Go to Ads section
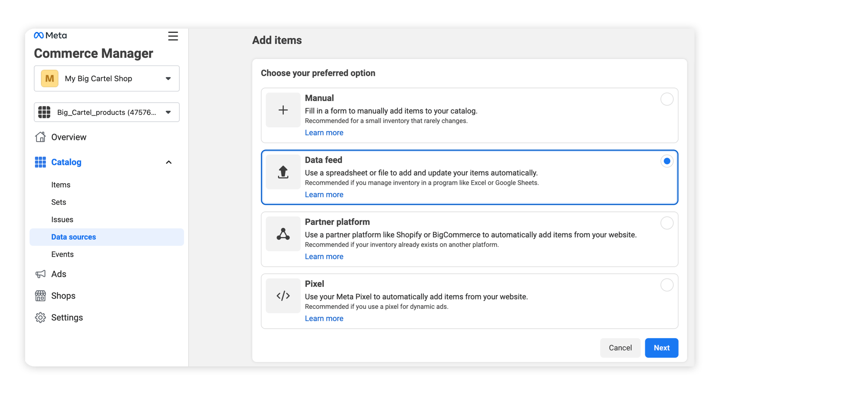Image resolution: width=868 pixels, height=395 pixels. pos(59,274)
